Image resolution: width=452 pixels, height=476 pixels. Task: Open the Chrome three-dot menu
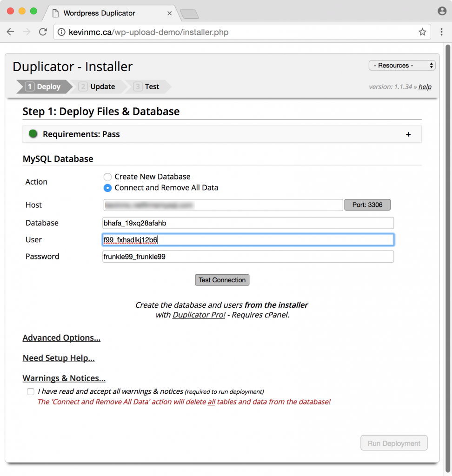(441, 32)
